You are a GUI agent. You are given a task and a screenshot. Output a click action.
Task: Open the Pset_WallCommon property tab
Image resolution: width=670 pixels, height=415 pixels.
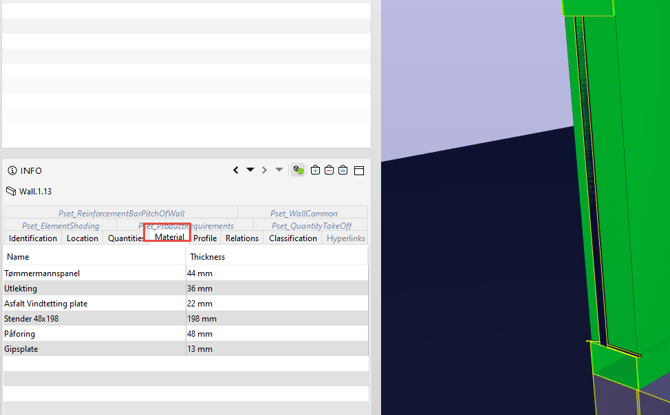point(303,213)
